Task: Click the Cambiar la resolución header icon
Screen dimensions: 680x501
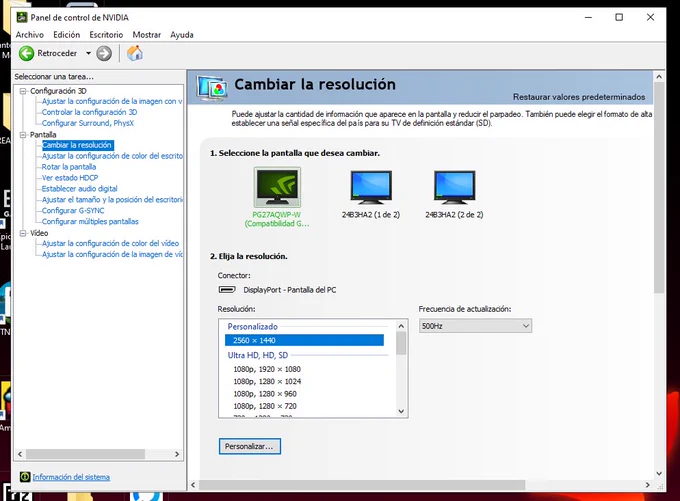Action: click(x=212, y=88)
